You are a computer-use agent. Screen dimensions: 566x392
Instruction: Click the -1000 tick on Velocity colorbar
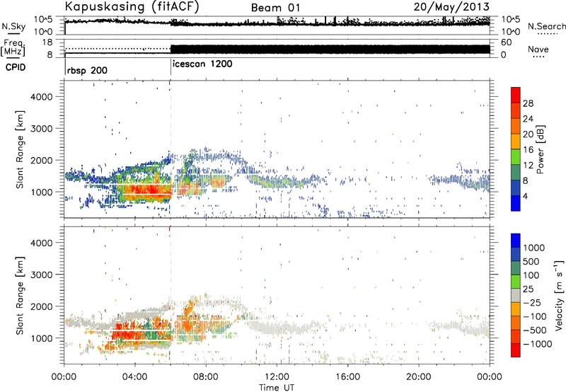(537, 344)
